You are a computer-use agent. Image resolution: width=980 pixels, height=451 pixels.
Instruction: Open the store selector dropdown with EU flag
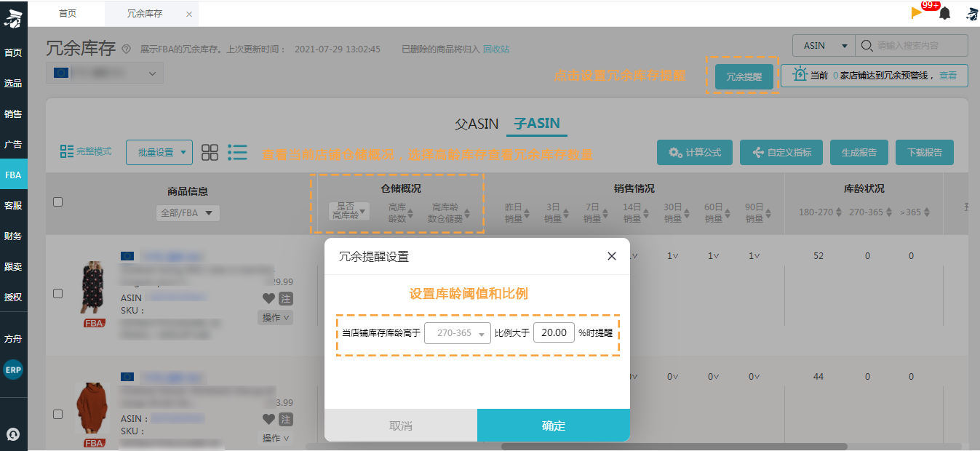pyautogui.click(x=105, y=73)
